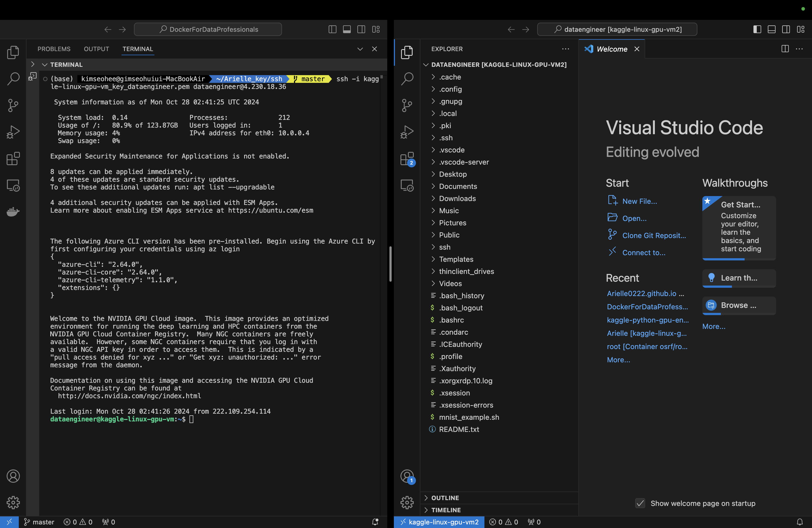Screen dimensions: 812x528
Task: Open Extensions view in left VS Code window
Action: pyautogui.click(x=13, y=159)
